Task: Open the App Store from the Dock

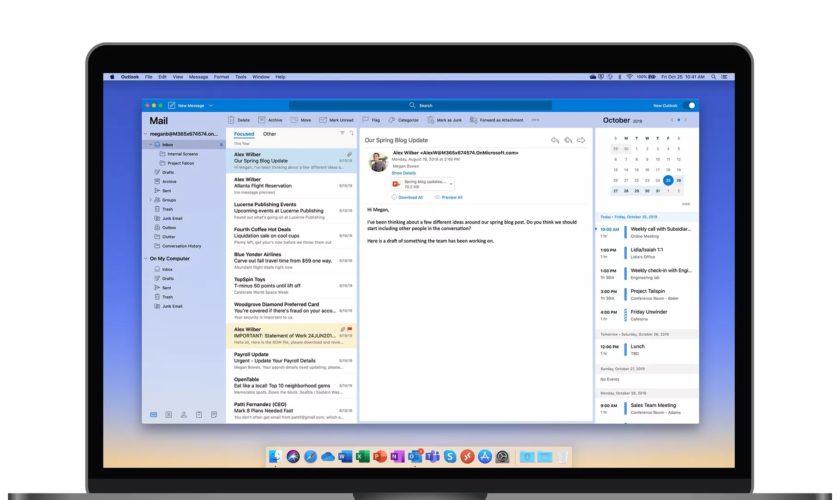Action: [x=485, y=457]
